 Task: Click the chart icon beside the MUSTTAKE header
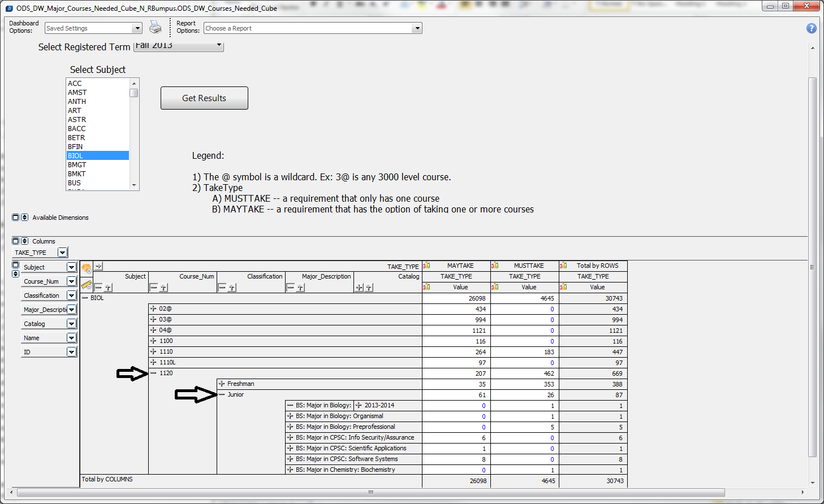coord(495,266)
